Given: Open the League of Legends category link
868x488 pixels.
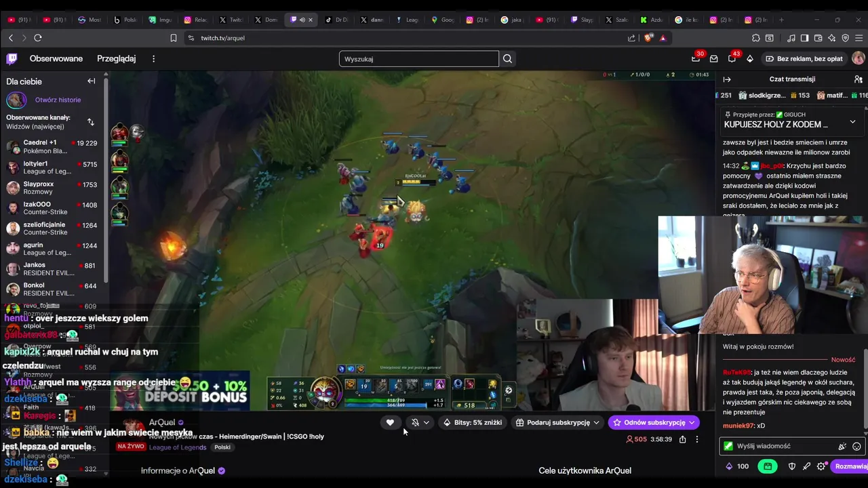Looking at the screenshot, I should (178, 447).
